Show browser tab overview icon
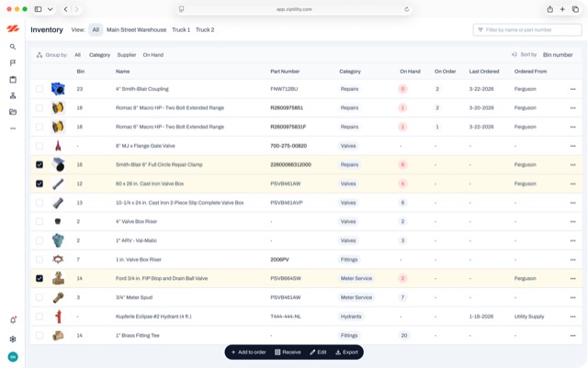The image size is (588, 368). pos(575,9)
